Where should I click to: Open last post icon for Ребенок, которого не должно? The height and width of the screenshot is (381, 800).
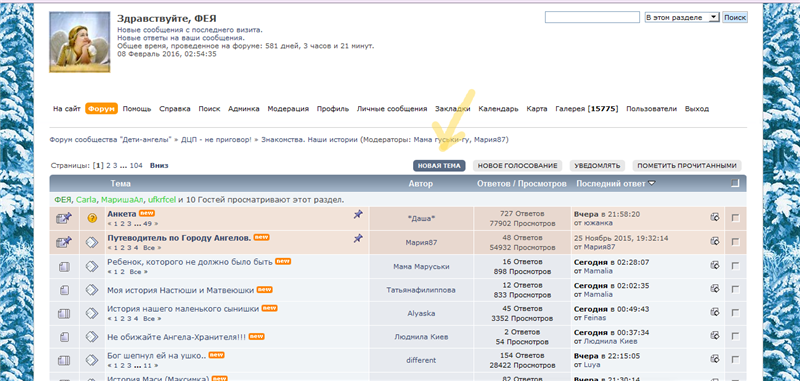click(715, 265)
